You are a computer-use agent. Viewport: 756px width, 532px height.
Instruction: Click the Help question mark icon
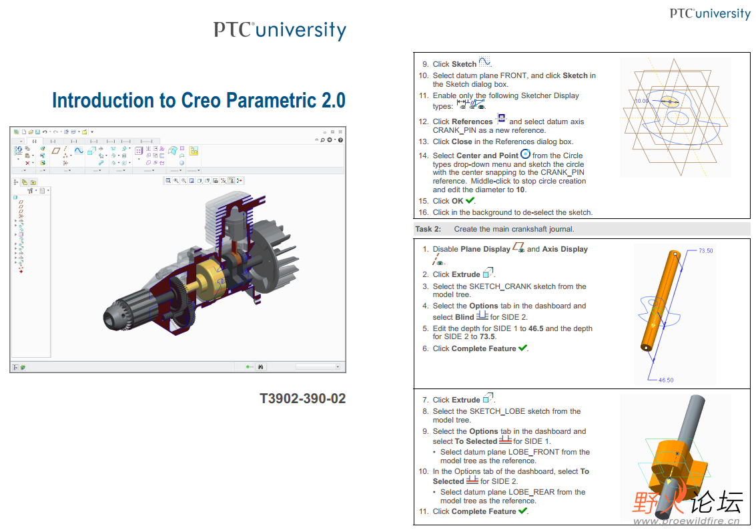(x=340, y=140)
